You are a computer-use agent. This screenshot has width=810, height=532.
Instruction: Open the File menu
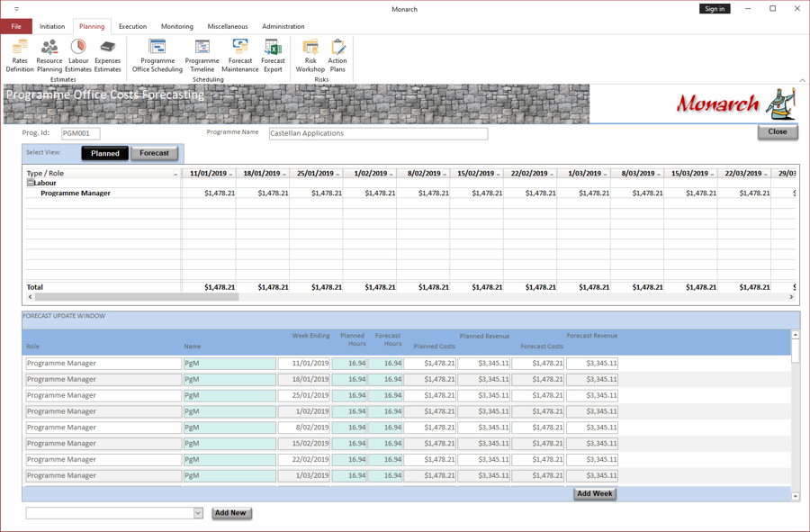click(16, 26)
